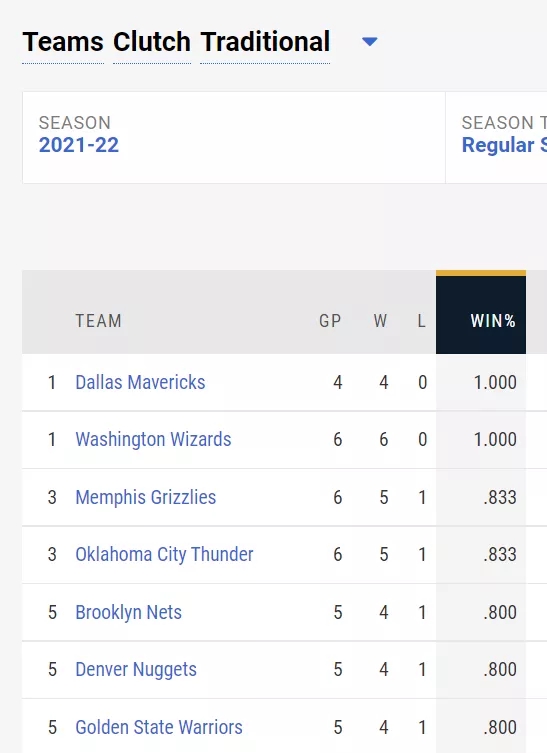Sort table by GP column header
This screenshot has height=753, width=547.
click(x=330, y=321)
